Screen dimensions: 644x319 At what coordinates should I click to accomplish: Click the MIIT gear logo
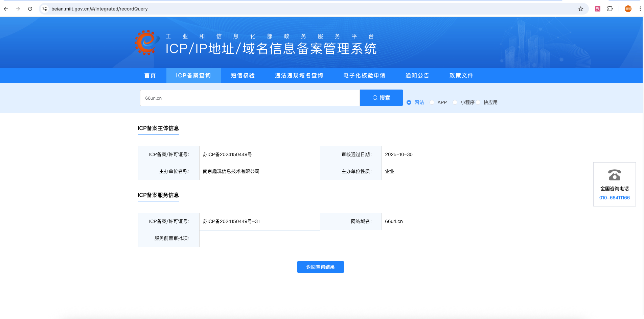(147, 43)
